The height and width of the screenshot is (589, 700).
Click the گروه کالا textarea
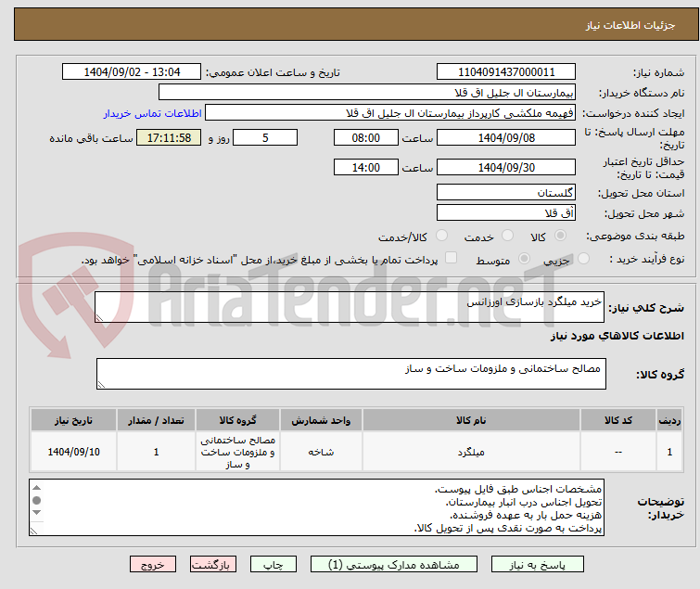point(351,374)
